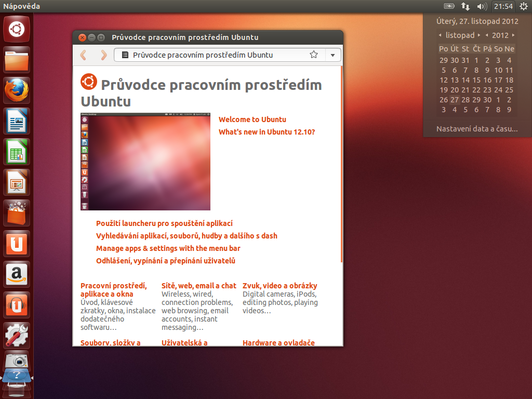This screenshot has height=399, width=532.
Task: Click the Nápověda menu in top panel
Action: tap(21, 6)
